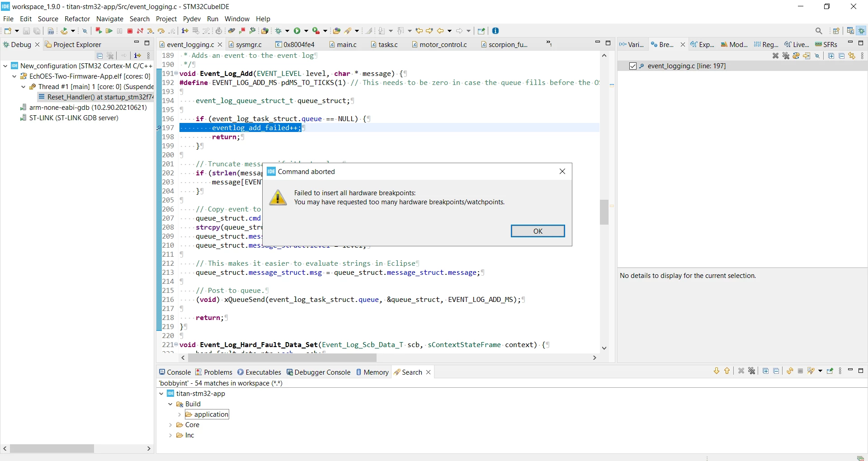Remove selected breakpoint in Breakpoints view
Screen dimensions: 868x461
pos(776,56)
